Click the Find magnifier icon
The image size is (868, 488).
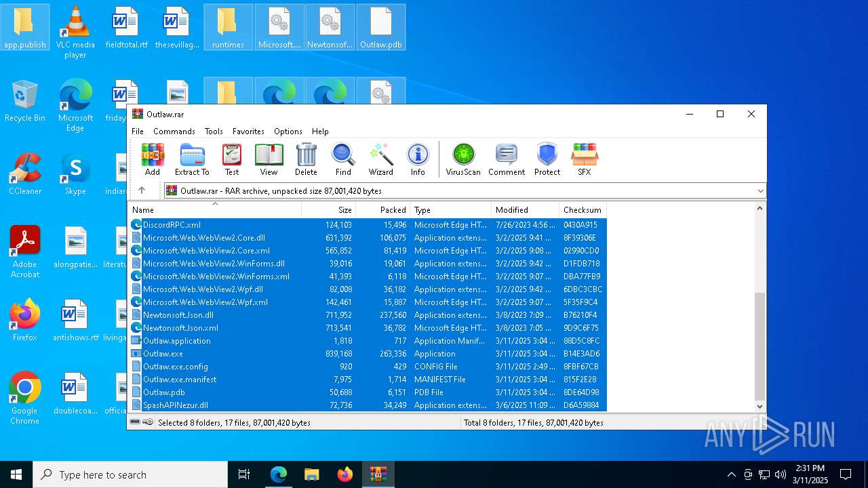tap(343, 159)
